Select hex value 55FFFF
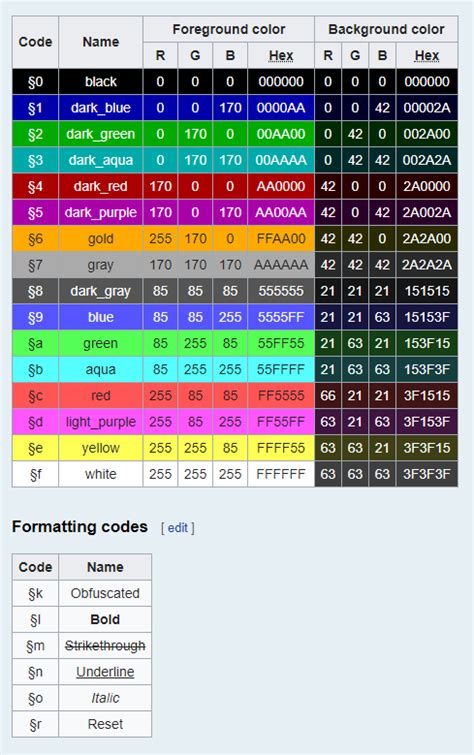Viewport: 474px width, 755px height. pos(281,369)
